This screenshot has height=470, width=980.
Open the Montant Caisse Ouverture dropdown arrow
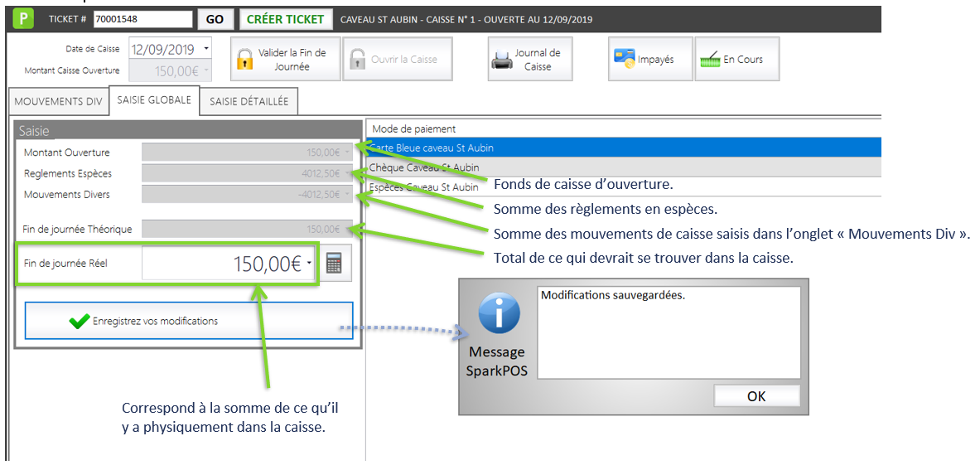205,71
